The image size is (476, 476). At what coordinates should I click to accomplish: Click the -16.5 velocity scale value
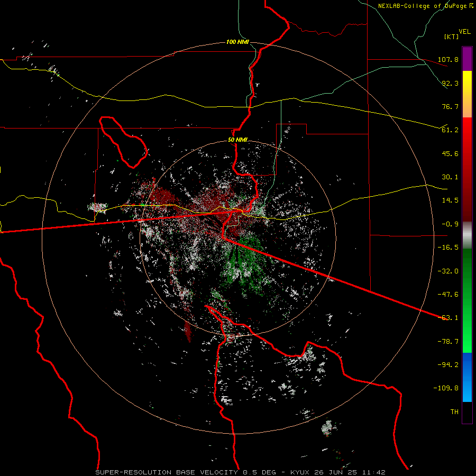448,248
